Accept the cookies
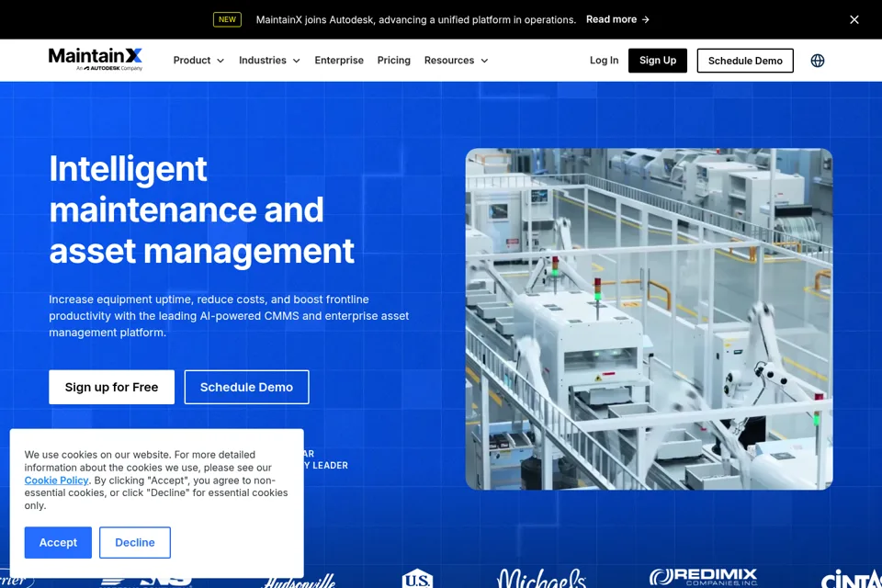 pyautogui.click(x=58, y=542)
